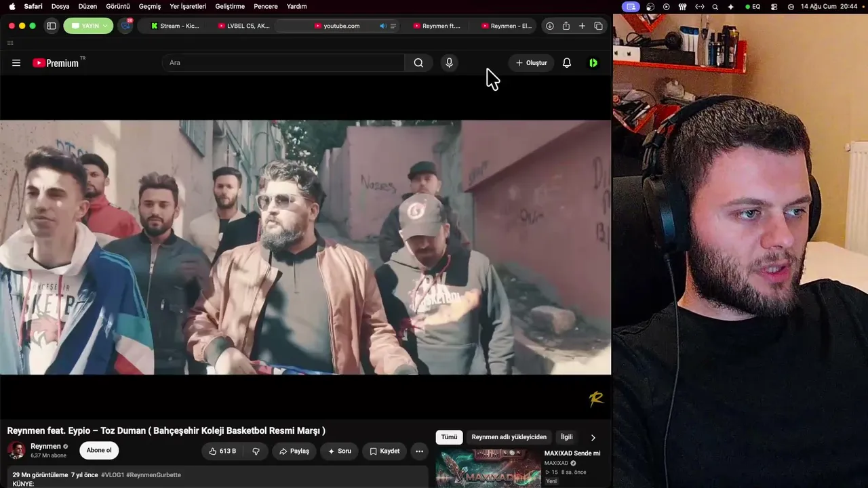Open the Görüntü menu
Viewport: 868px width, 488px height.
[x=118, y=7]
